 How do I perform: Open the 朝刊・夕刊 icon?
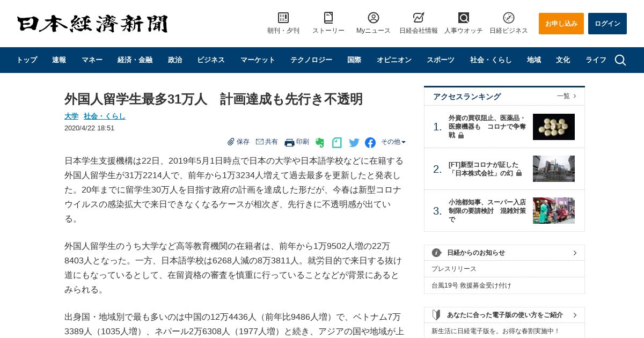tap(283, 18)
